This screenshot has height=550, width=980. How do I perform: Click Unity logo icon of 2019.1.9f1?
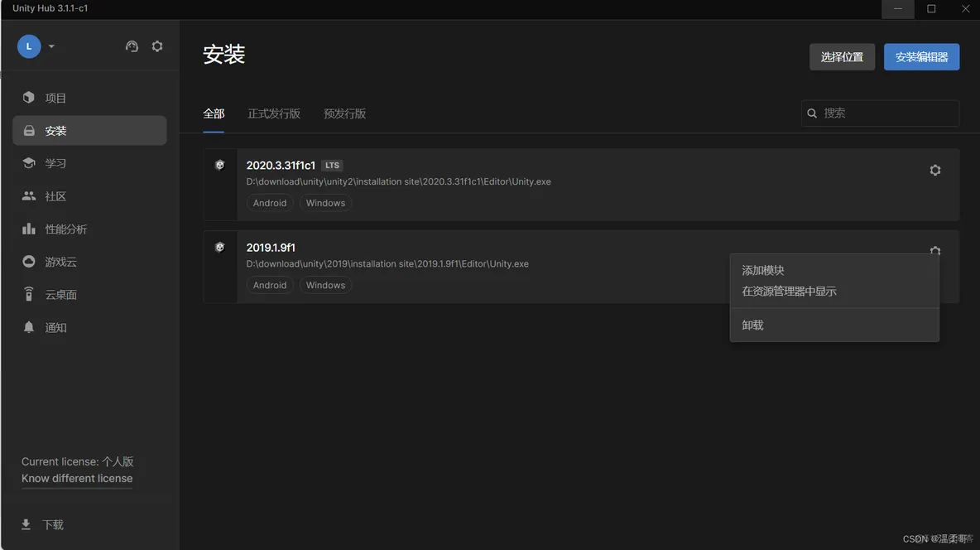coord(219,247)
